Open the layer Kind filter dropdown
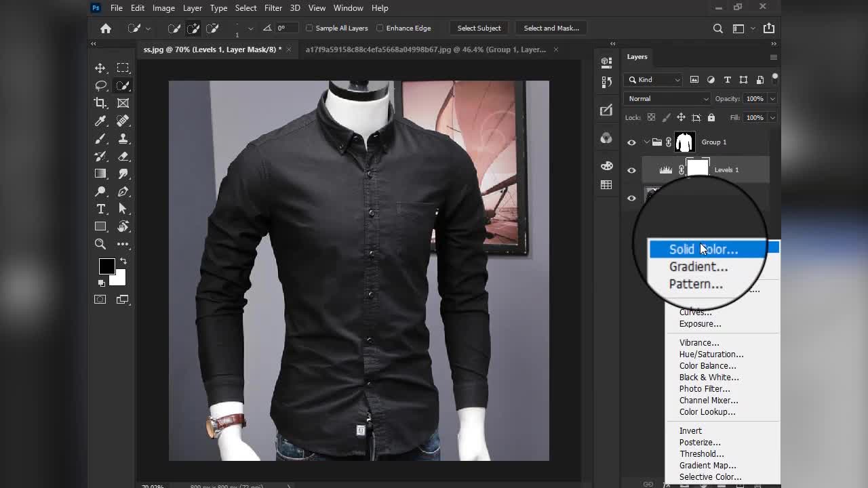The height and width of the screenshot is (488, 868). 654,80
